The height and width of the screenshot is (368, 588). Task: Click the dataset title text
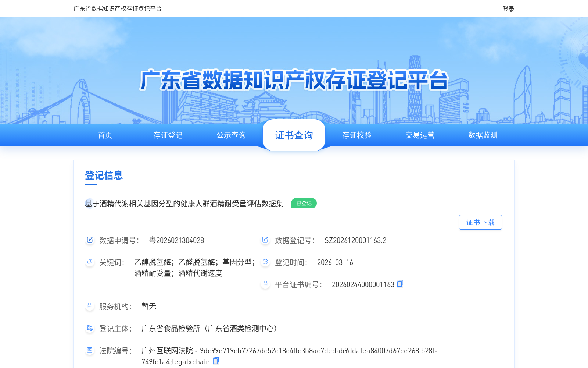(184, 204)
